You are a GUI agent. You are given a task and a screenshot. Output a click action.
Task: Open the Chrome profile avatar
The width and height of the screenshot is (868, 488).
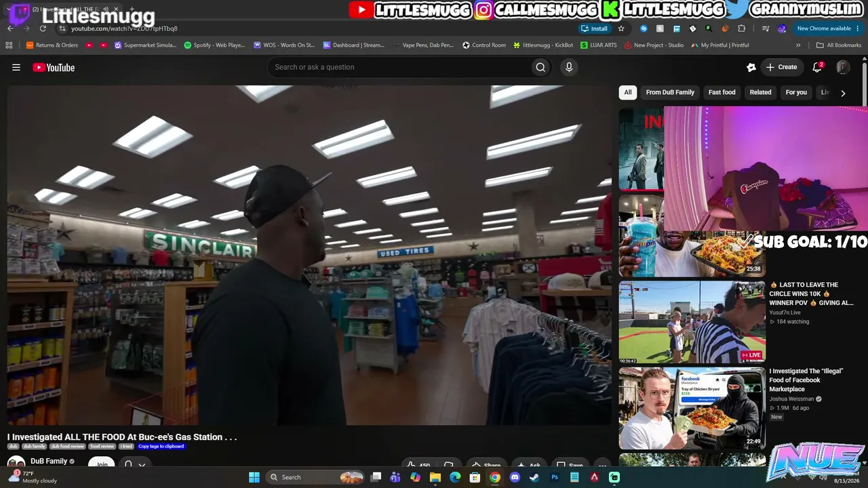tap(782, 28)
